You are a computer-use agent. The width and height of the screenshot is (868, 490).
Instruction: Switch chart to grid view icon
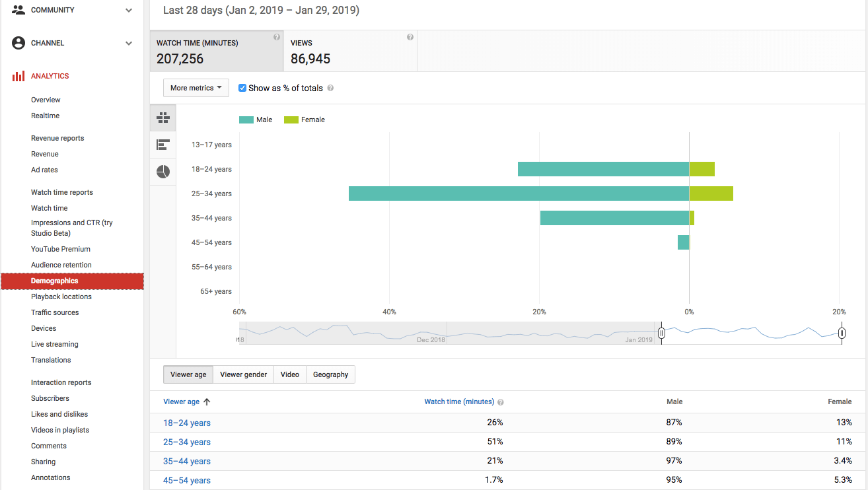click(x=163, y=118)
